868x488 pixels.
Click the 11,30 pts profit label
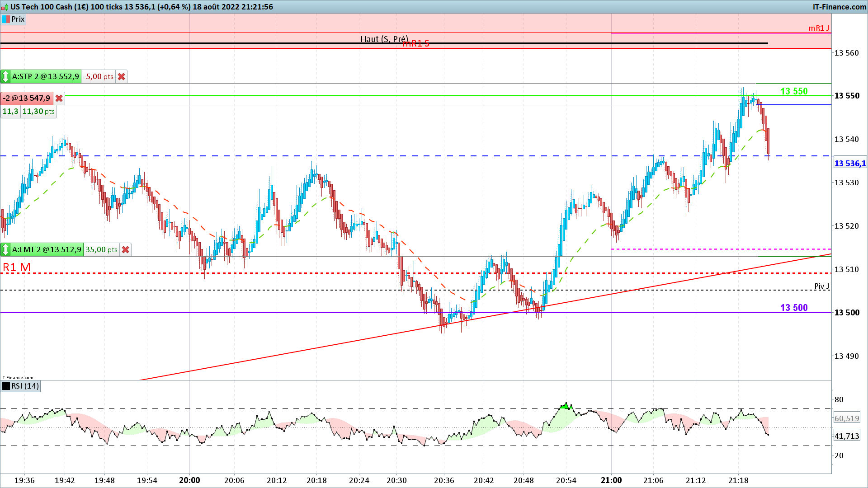(x=38, y=112)
